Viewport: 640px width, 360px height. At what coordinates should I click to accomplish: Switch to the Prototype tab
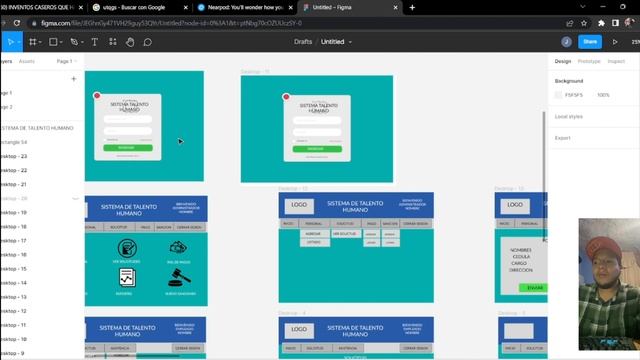tap(589, 61)
